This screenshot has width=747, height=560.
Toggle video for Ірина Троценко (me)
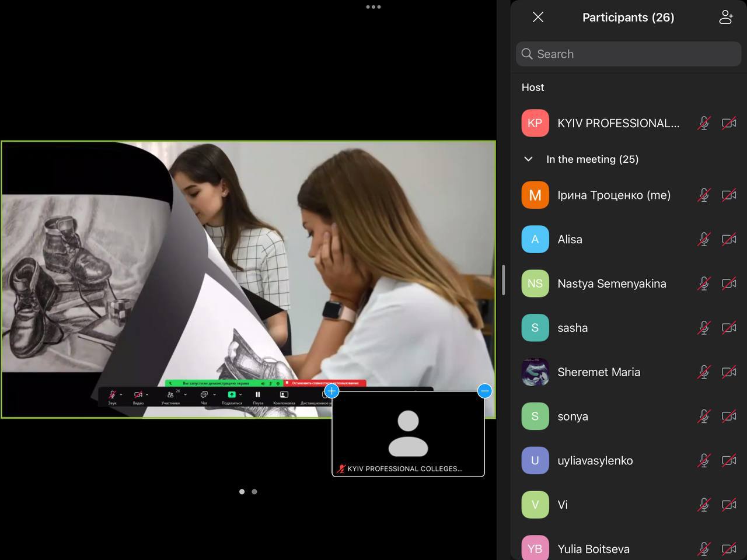(x=728, y=195)
